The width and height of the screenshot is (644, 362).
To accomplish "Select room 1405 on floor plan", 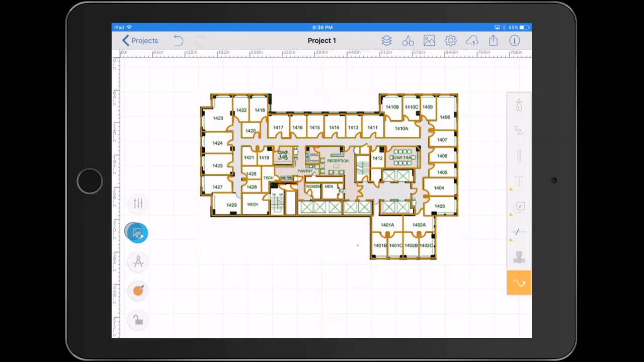I will [x=442, y=172].
